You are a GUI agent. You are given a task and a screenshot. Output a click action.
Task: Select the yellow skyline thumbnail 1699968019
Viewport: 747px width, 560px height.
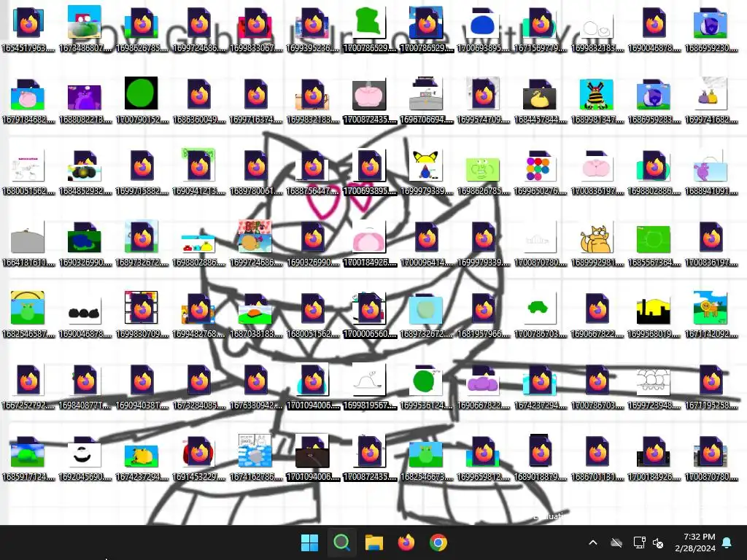[x=654, y=311]
